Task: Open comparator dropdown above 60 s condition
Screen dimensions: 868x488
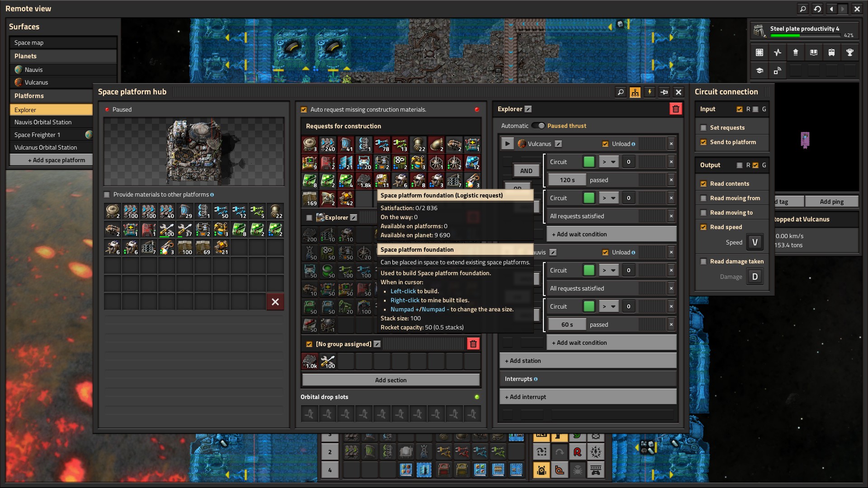Action: coord(609,306)
